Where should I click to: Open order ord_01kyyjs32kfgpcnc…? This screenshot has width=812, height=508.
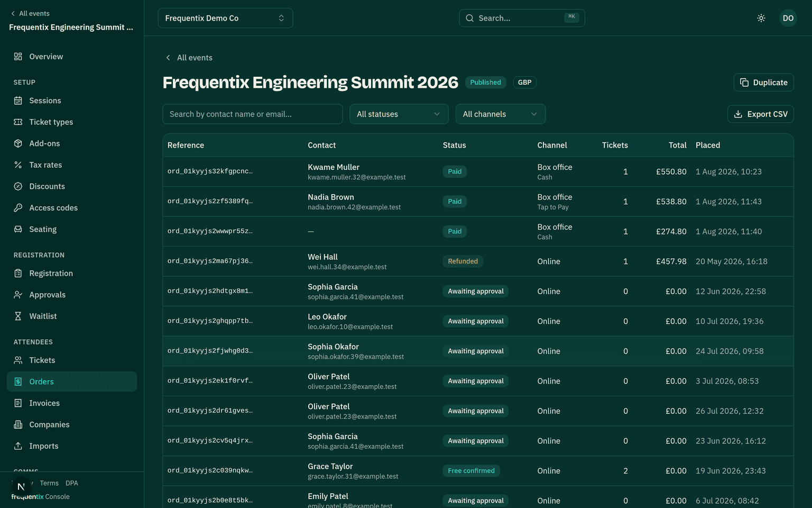pos(210,171)
